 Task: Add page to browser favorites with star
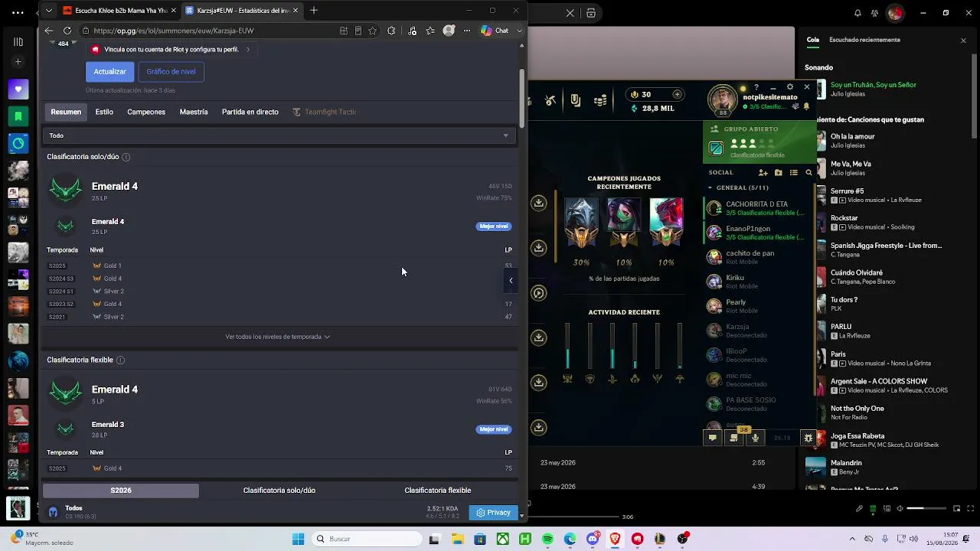point(373,31)
